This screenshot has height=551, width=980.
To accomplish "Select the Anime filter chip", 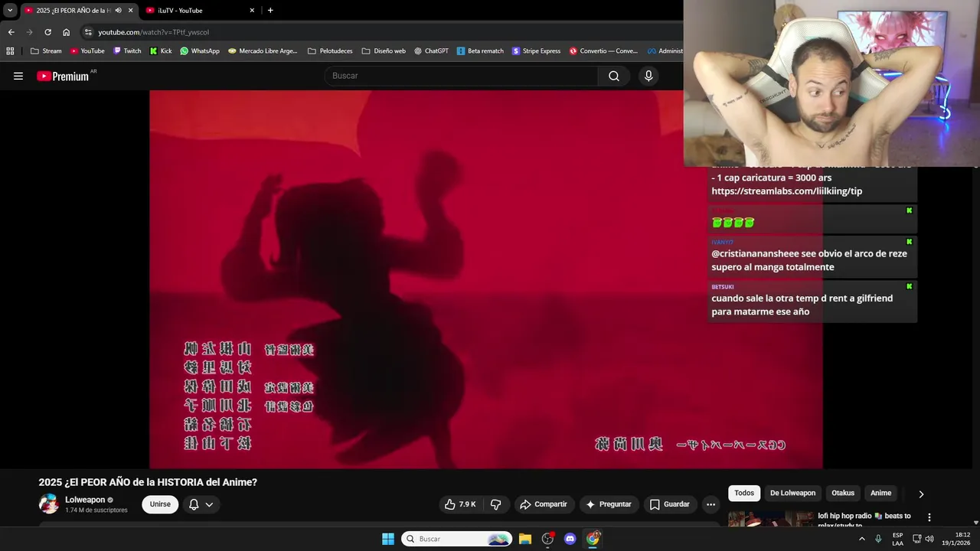I will 880,493.
